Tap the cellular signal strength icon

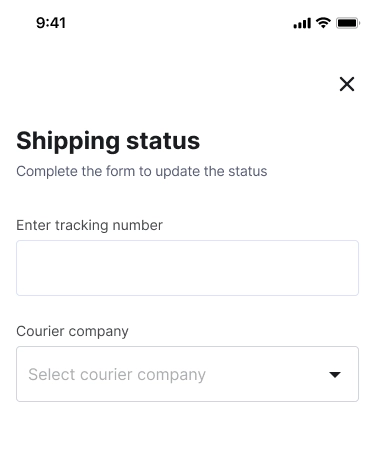coord(302,23)
